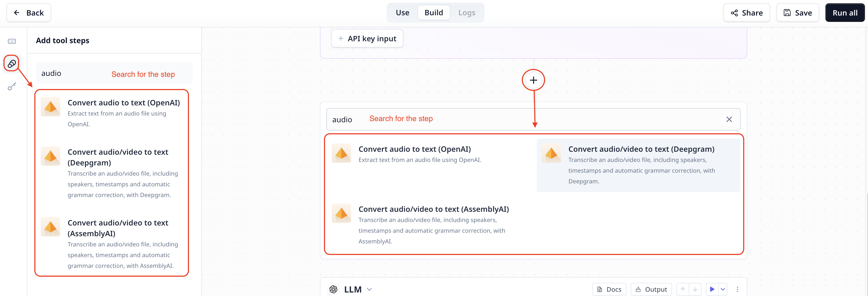Save the tool
This screenshot has width=868, height=296.
798,13
